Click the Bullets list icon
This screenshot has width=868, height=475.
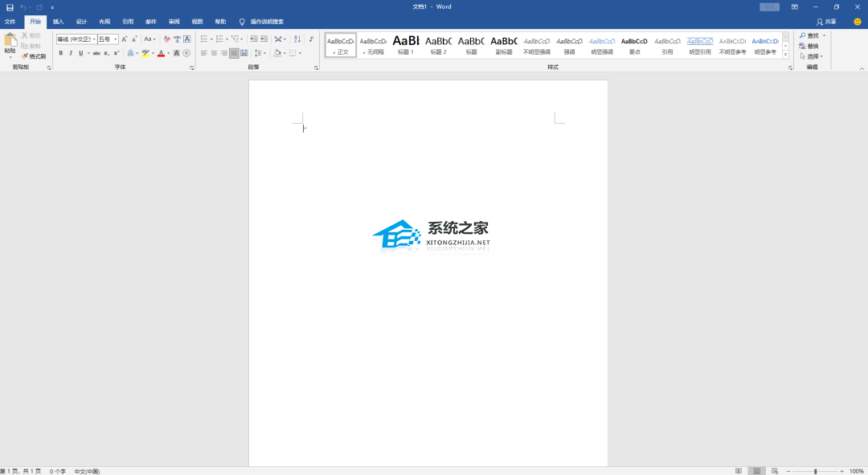(203, 39)
